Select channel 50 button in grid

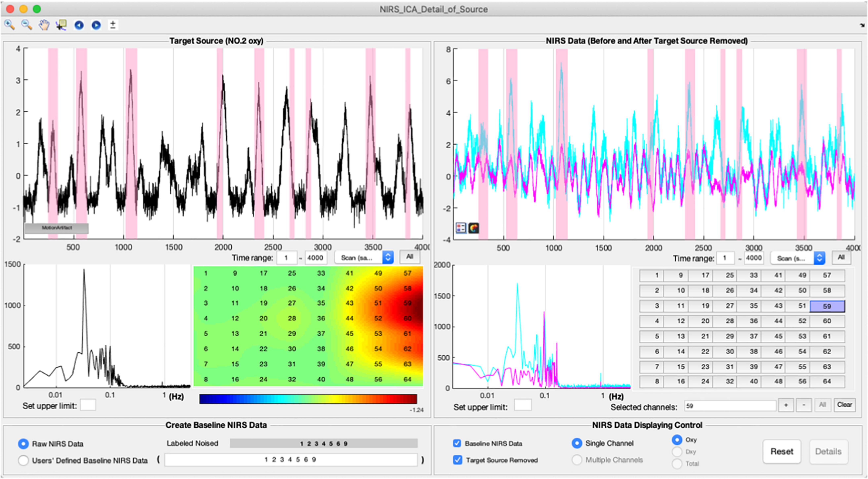(798, 291)
